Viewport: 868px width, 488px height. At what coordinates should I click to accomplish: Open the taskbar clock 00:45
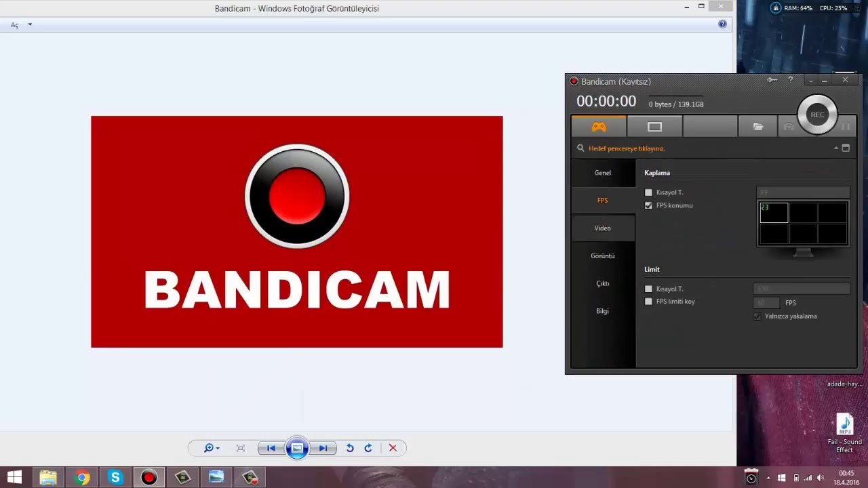pyautogui.click(x=846, y=477)
